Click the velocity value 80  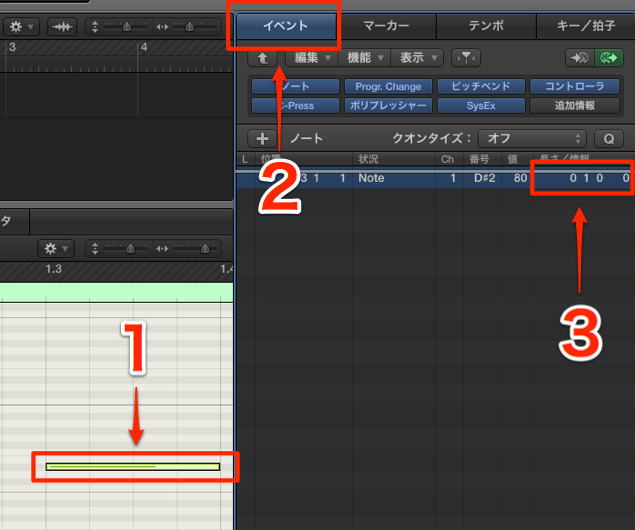(520, 178)
